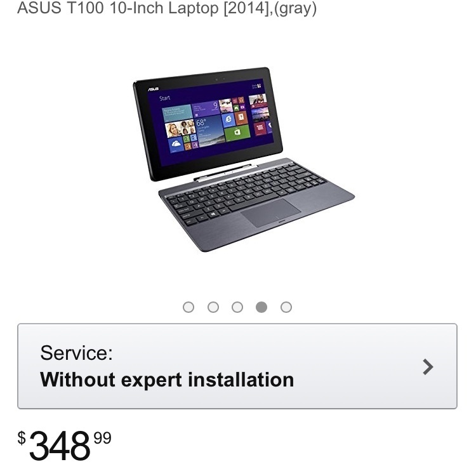
Task: Click the blue OneDrive cloud tile
Action: (175, 145)
